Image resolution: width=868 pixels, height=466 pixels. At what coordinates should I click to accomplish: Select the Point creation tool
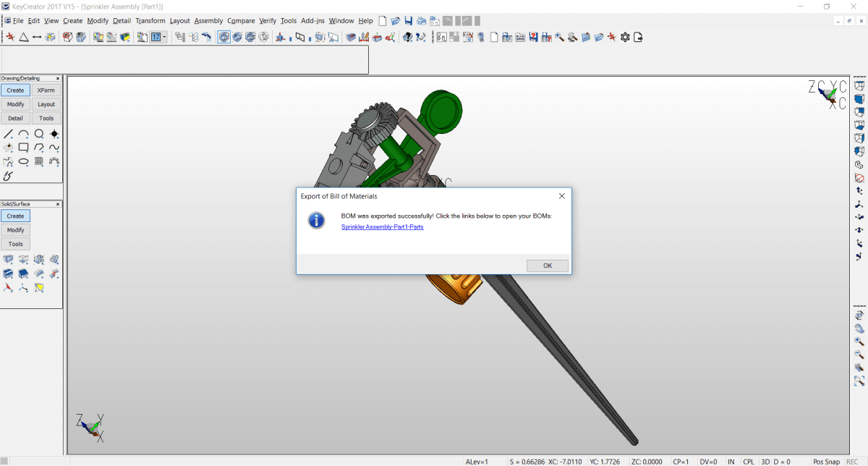[54, 134]
